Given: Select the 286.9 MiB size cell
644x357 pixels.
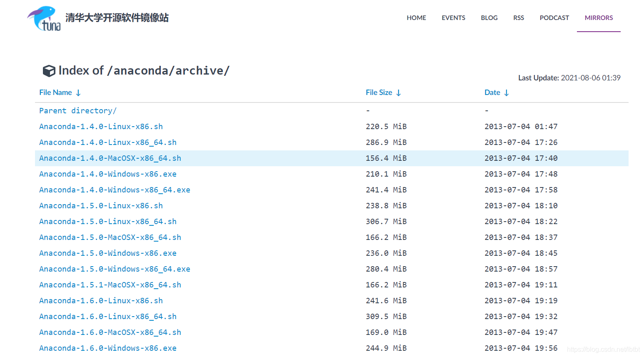Looking at the screenshot, I should click(386, 142).
